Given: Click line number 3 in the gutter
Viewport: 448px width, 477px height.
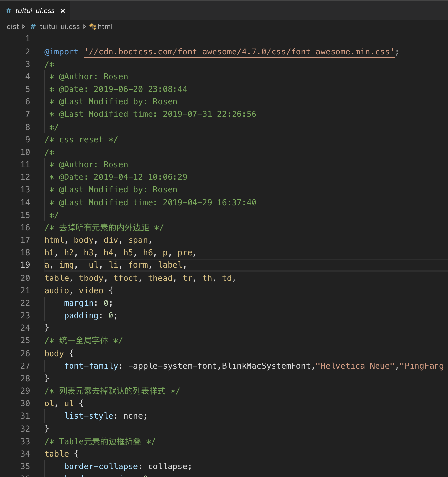Looking at the screenshot, I should [28, 64].
